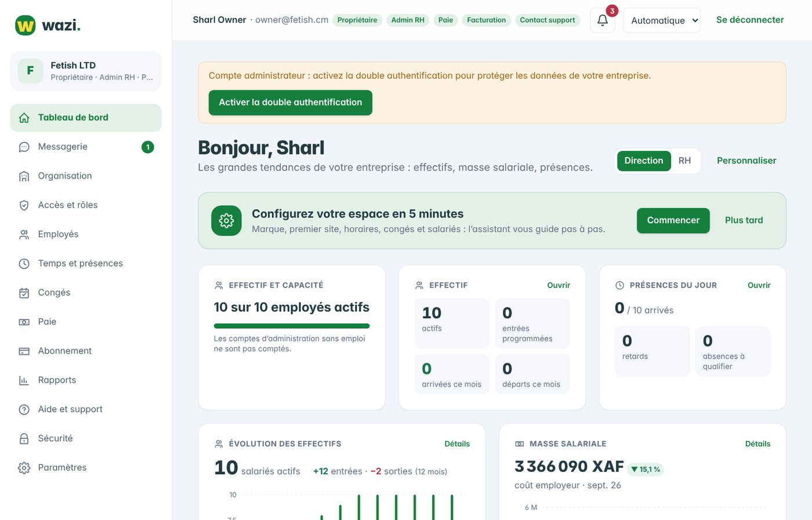
Task: Click the '0 retards' stat tile
Action: coord(652,351)
